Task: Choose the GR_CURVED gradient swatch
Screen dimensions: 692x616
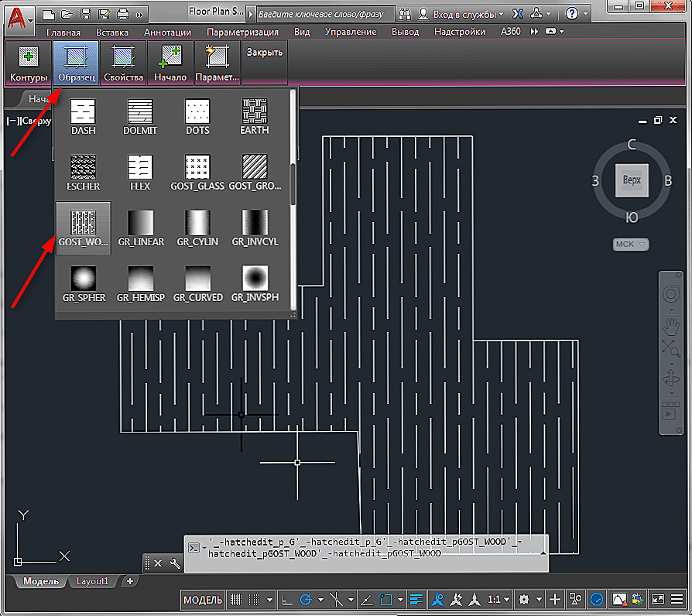Action: (197, 284)
